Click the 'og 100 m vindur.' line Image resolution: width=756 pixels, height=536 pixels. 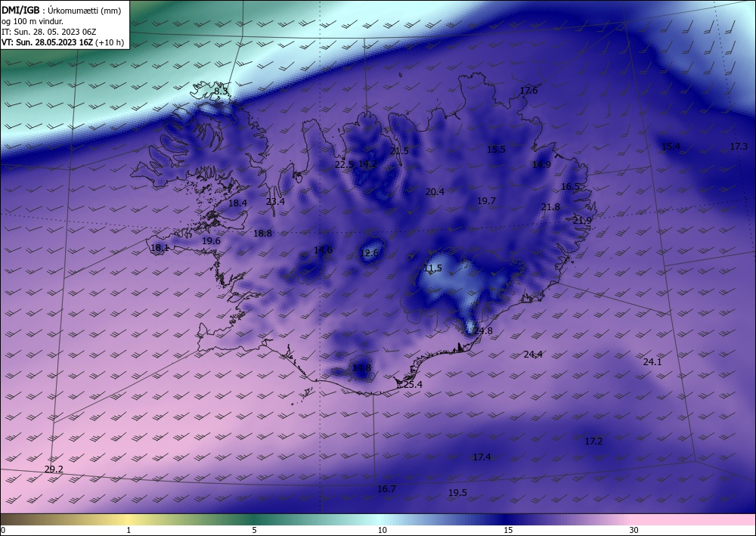point(33,21)
